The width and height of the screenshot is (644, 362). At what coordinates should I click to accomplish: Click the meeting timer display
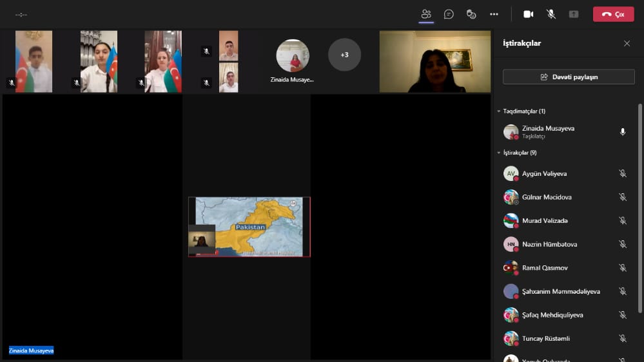(x=21, y=15)
